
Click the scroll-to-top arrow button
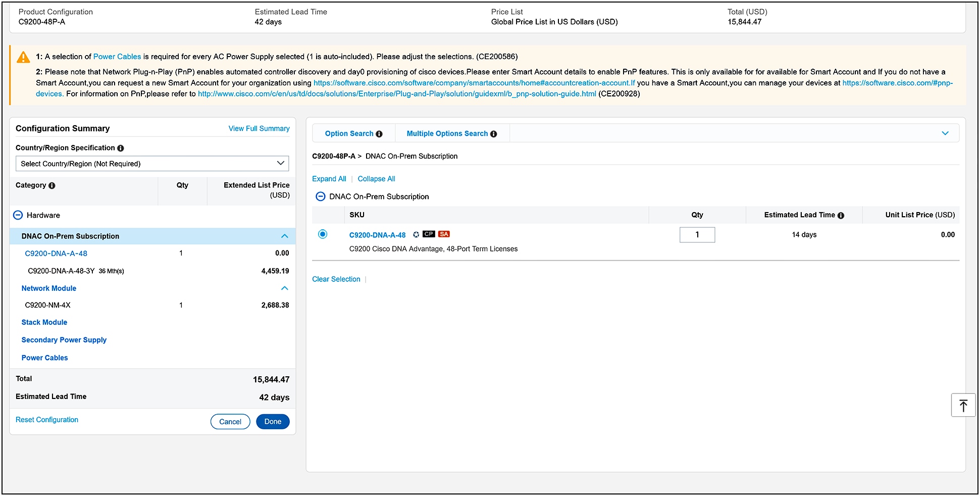pos(963,405)
